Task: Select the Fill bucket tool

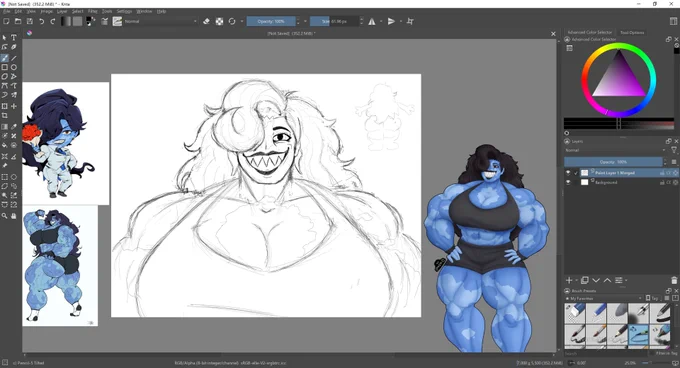Action: (4, 145)
